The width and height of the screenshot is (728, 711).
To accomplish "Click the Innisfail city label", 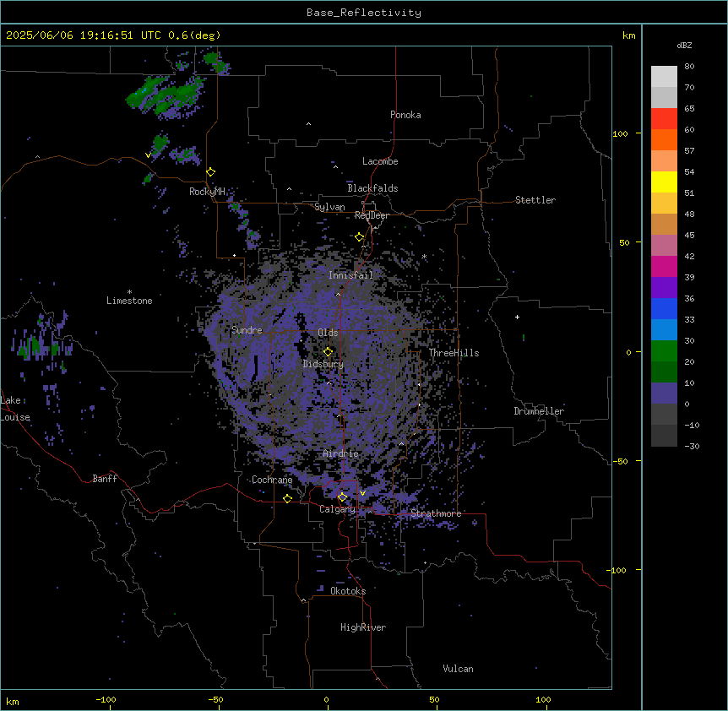I will 350,275.
